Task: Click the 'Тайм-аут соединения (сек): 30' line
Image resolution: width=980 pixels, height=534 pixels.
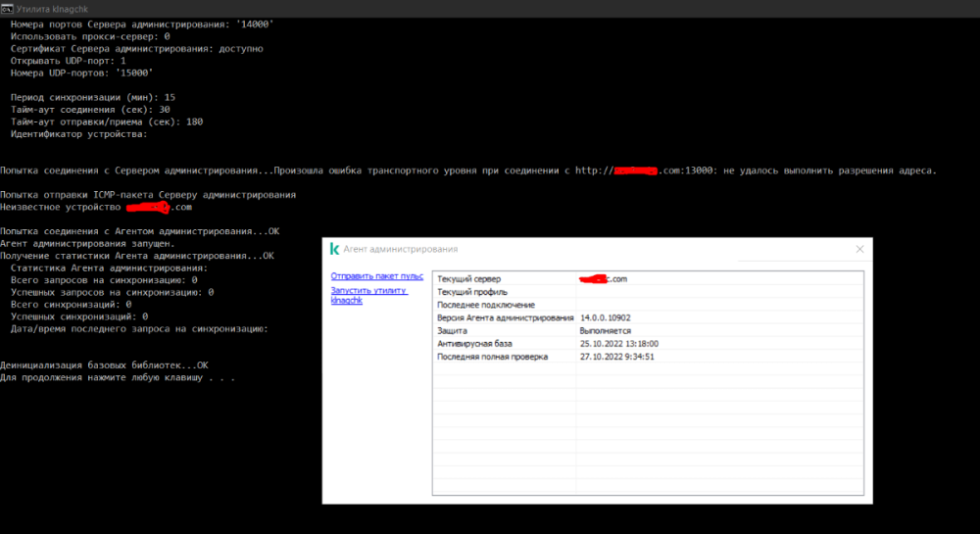Action: tap(90, 110)
